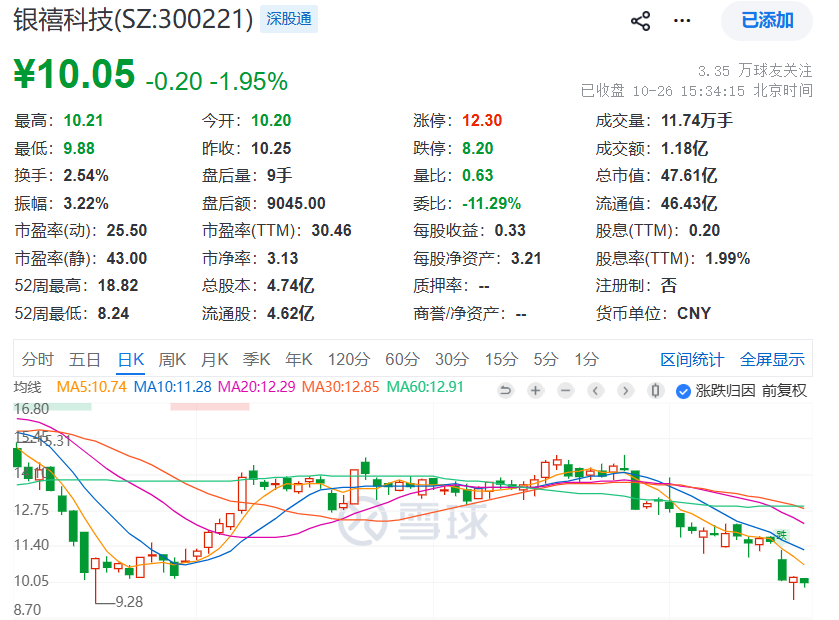Switch to 5分 chart
The image size is (839, 620).
tap(546, 359)
